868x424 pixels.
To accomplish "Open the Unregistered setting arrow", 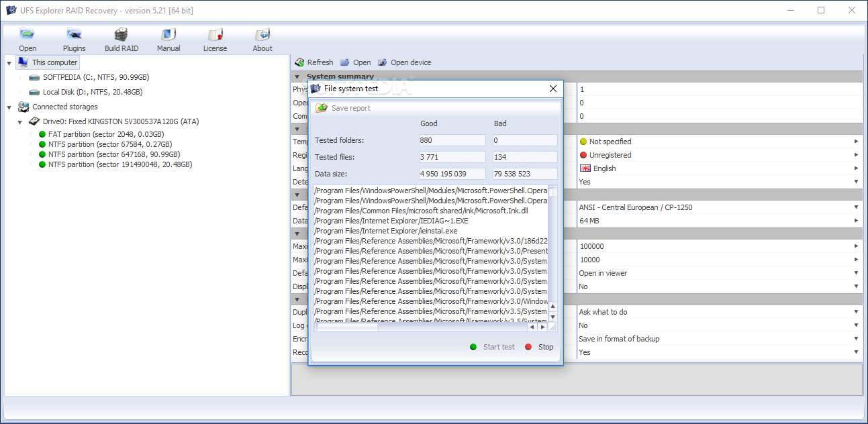I will (856, 155).
